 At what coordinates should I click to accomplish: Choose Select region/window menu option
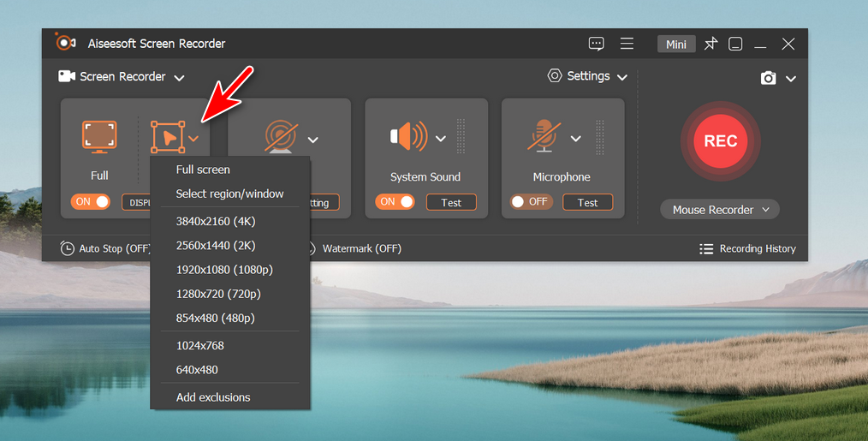tap(229, 194)
